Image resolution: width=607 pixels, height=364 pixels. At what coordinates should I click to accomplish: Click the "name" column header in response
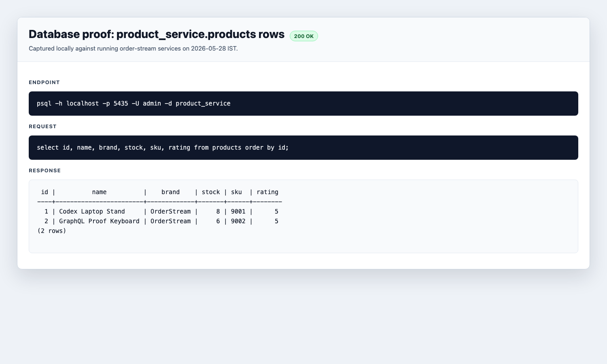(x=99, y=192)
